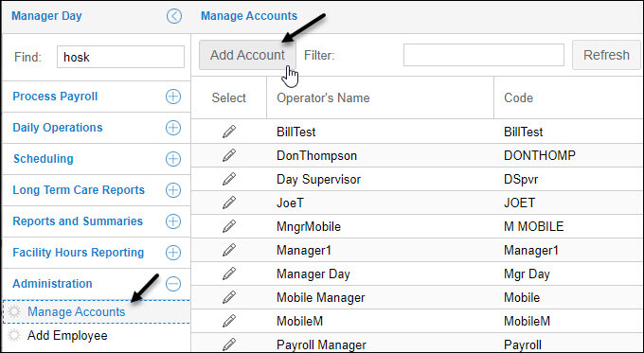
Task: Expand Facility Hours Reporting plus icon
Action: tap(173, 253)
